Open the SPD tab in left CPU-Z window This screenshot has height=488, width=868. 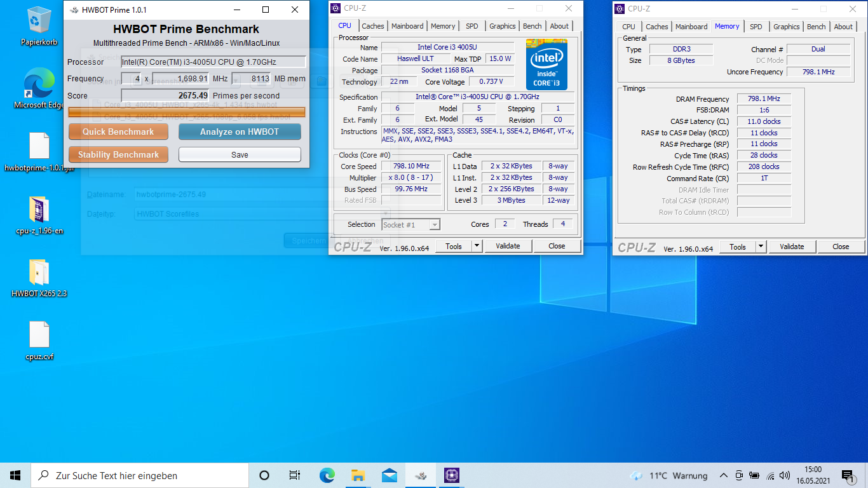[x=472, y=26]
